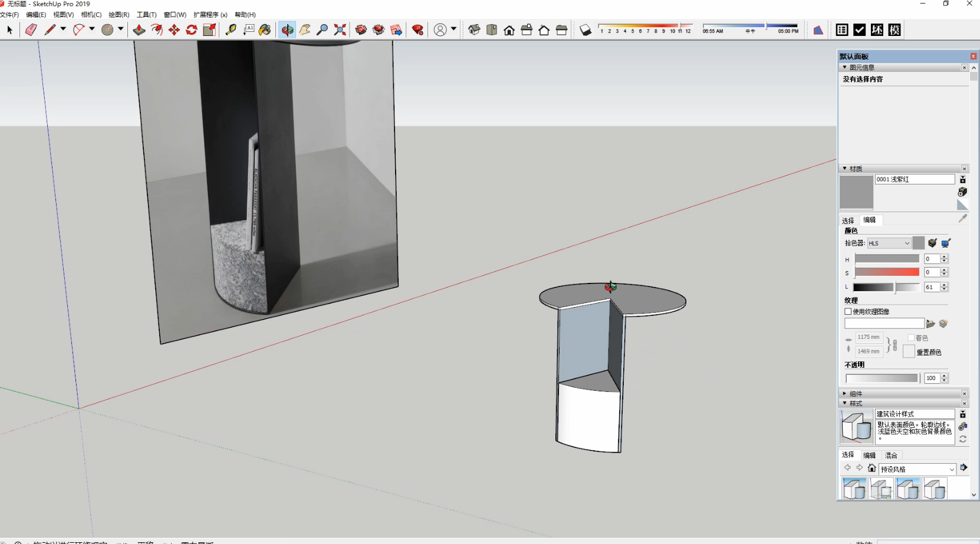
Task: Adjust the opacity slider
Action: tap(882, 378)
